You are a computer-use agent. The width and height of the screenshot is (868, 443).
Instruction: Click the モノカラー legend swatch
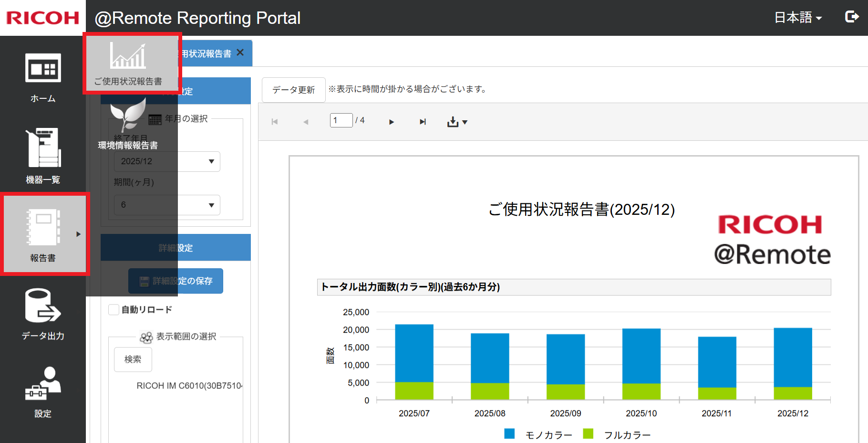509,433
